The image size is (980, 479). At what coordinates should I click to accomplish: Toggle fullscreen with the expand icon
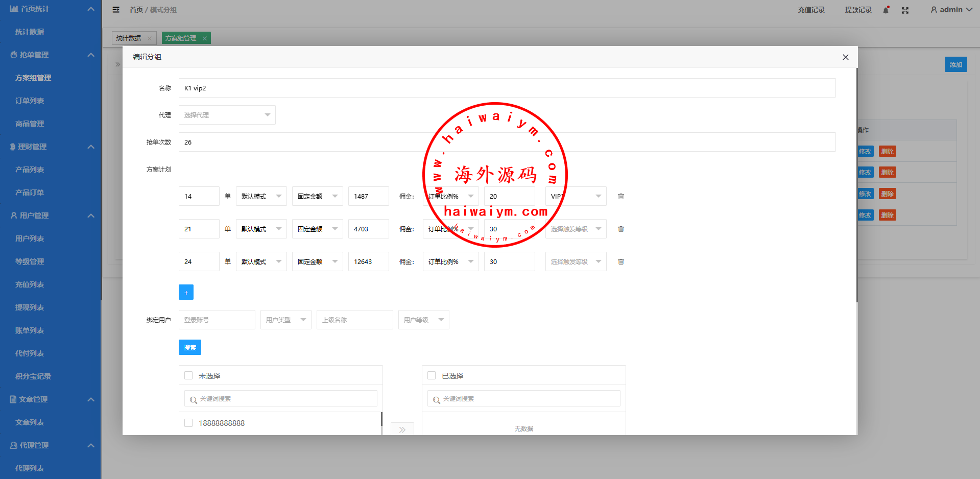(x=905, y=10)
